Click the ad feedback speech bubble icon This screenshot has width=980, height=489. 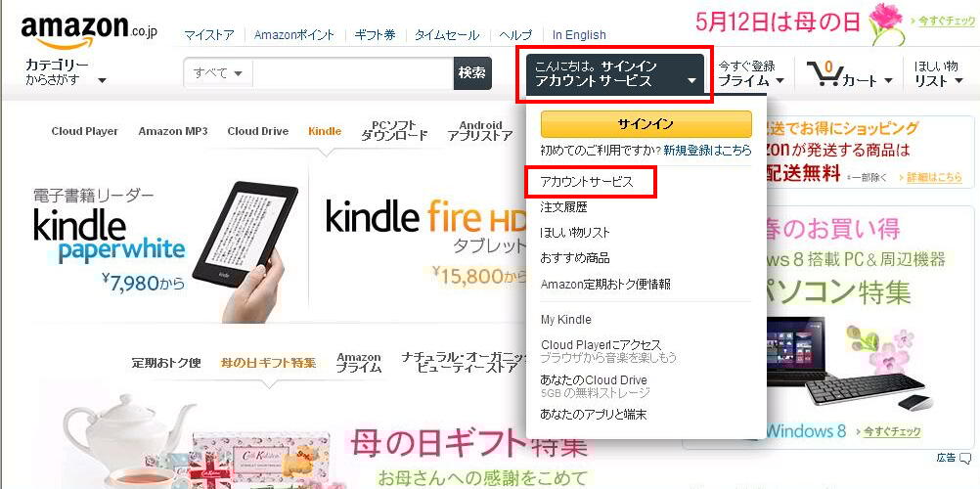pos(966,458)
